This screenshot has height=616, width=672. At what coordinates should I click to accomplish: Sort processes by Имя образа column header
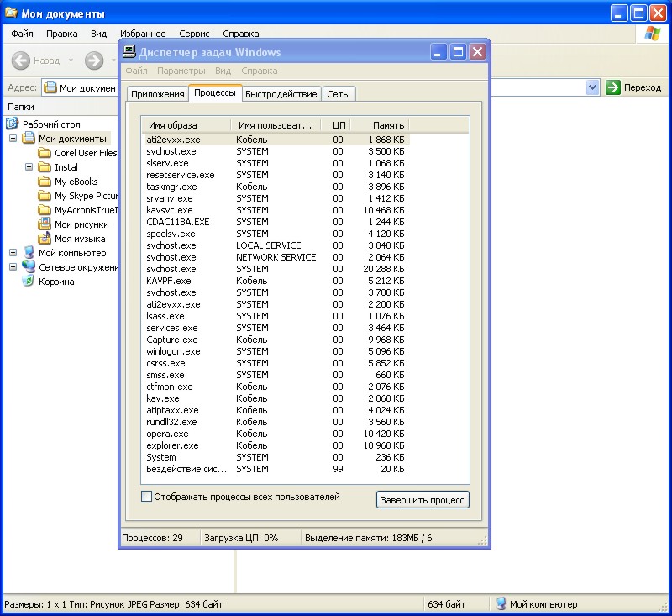186,125
